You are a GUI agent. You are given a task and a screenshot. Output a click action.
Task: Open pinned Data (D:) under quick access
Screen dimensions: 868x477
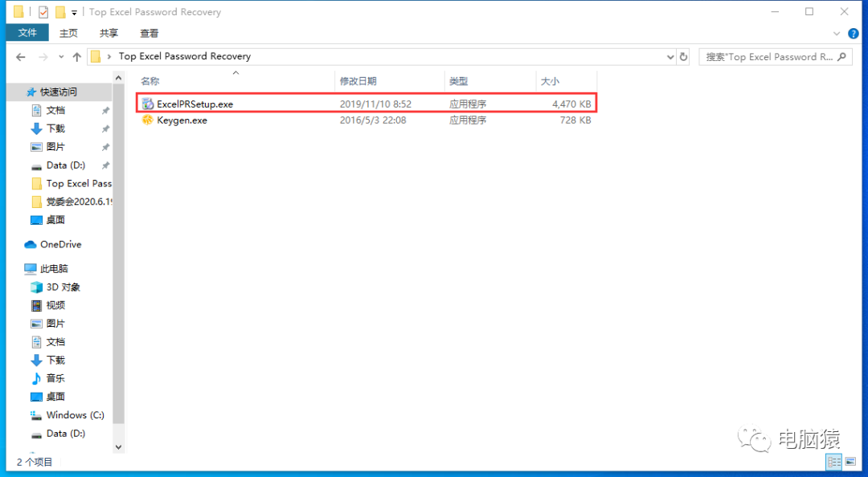tap(65, 165)
